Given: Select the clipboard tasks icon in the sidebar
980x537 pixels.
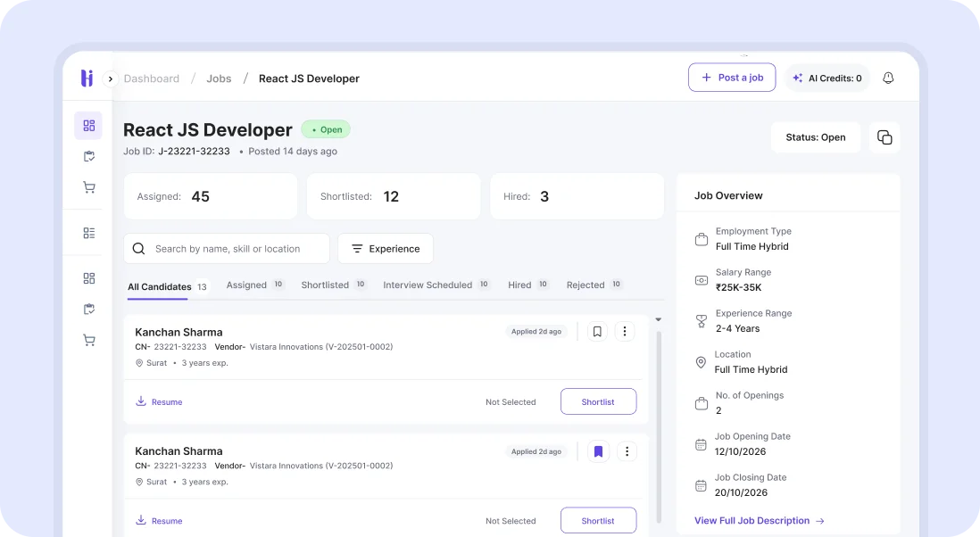Looking at the screenshot, I should [x=87, y=156].
